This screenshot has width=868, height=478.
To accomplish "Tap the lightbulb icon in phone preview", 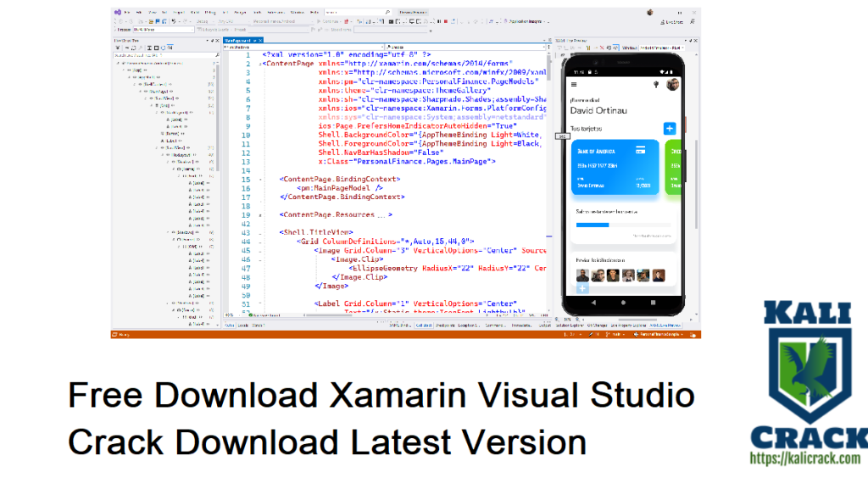I will coord(656,85).
